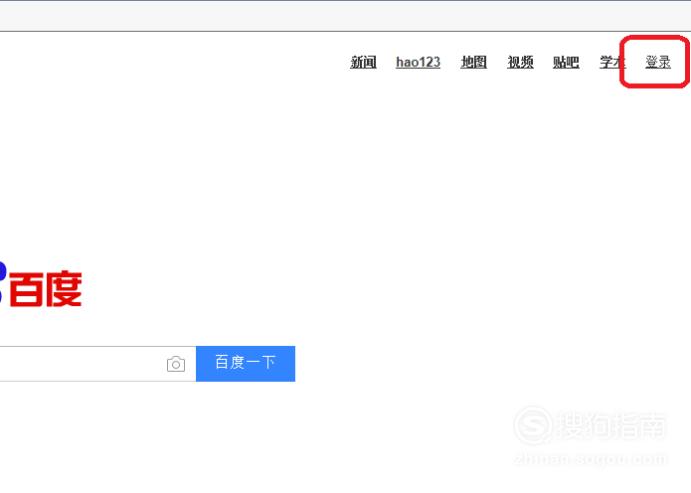Image resolution: width=691 pixels, height=493 pixels.
Task: Click the 百度 logo
Action: [x=41, y=288]
